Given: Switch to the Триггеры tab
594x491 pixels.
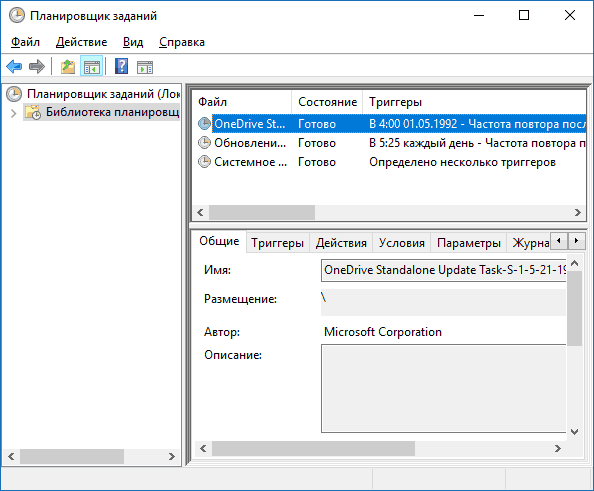Looking at the screenshot, I should [277, 243].
